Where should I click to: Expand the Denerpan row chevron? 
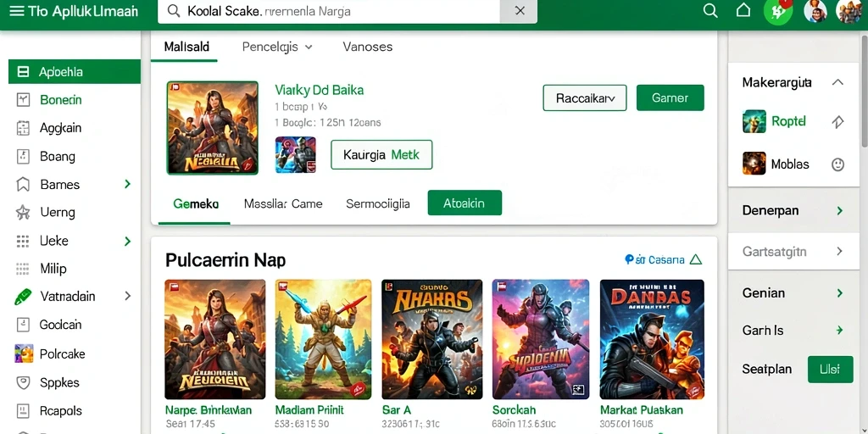click(839, 210)
